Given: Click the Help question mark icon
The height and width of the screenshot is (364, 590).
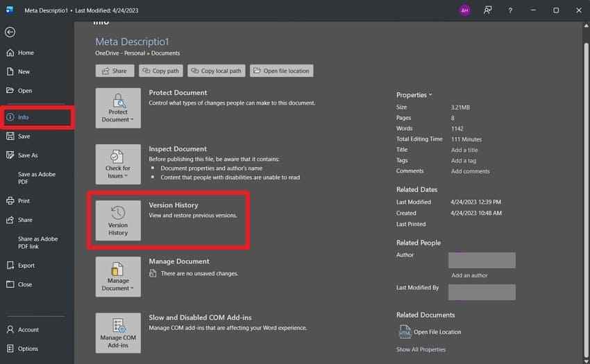Looking at the screenshot, I should click(x=510, y=10).
